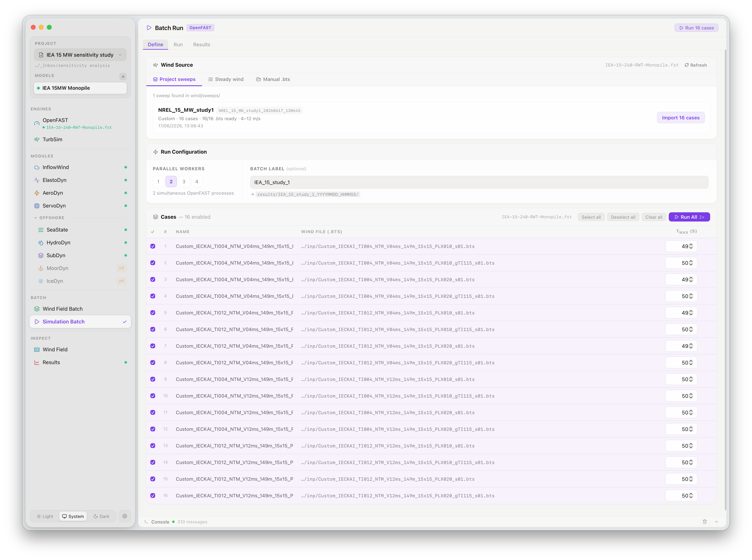Add a new model with plus icon
752x560 pixels.
pyautogui.click(x=123, y=77)
